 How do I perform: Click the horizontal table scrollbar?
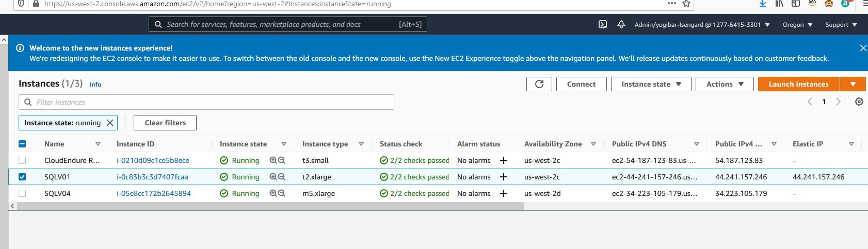270,206
